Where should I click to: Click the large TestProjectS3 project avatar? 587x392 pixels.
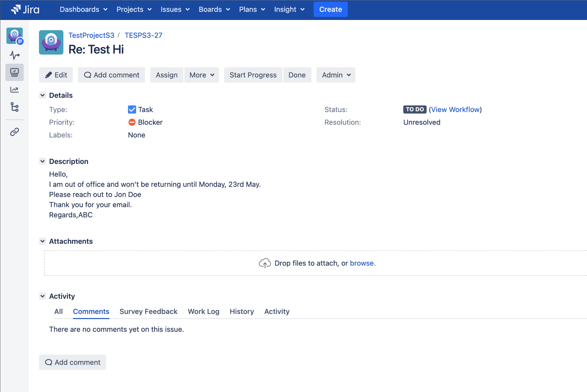[x=51, y=42]
